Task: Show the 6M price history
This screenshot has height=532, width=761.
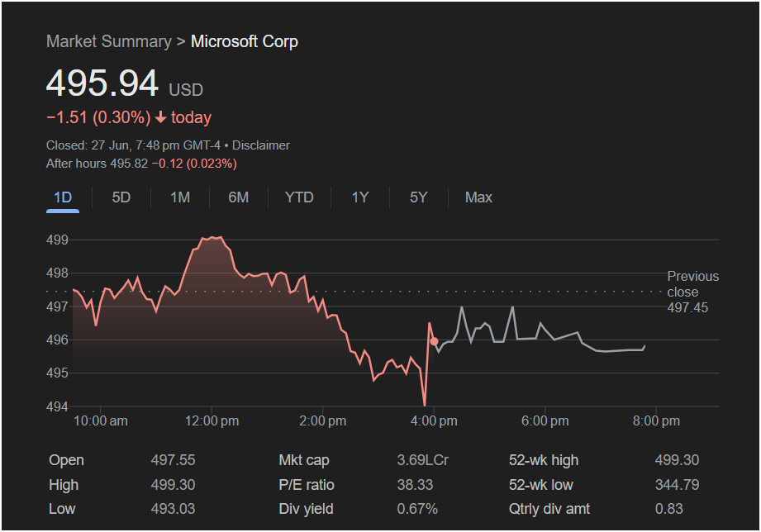Action: 238,197
